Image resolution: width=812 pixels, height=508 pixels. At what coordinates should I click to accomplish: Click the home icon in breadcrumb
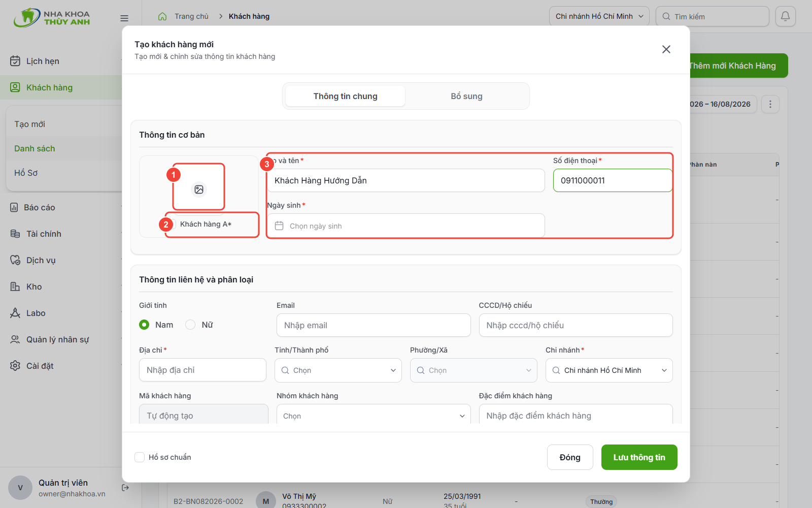[x=162, y=16]
